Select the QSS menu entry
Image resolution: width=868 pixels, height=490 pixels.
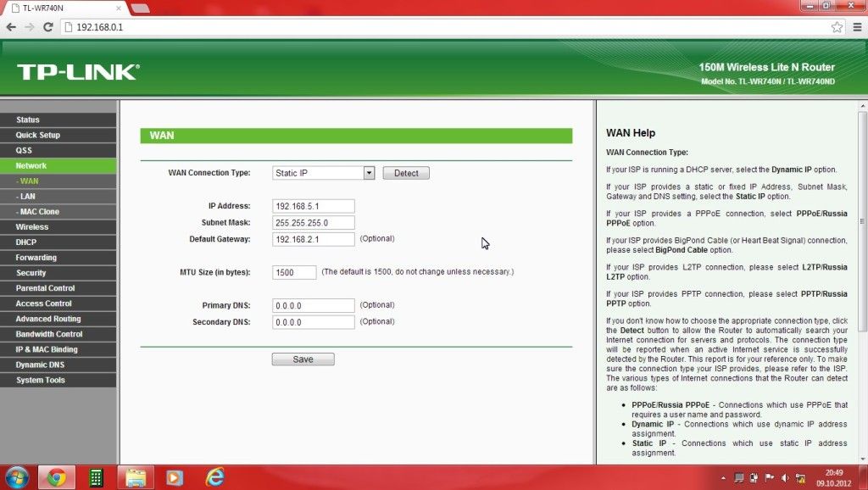click(58, 150)
